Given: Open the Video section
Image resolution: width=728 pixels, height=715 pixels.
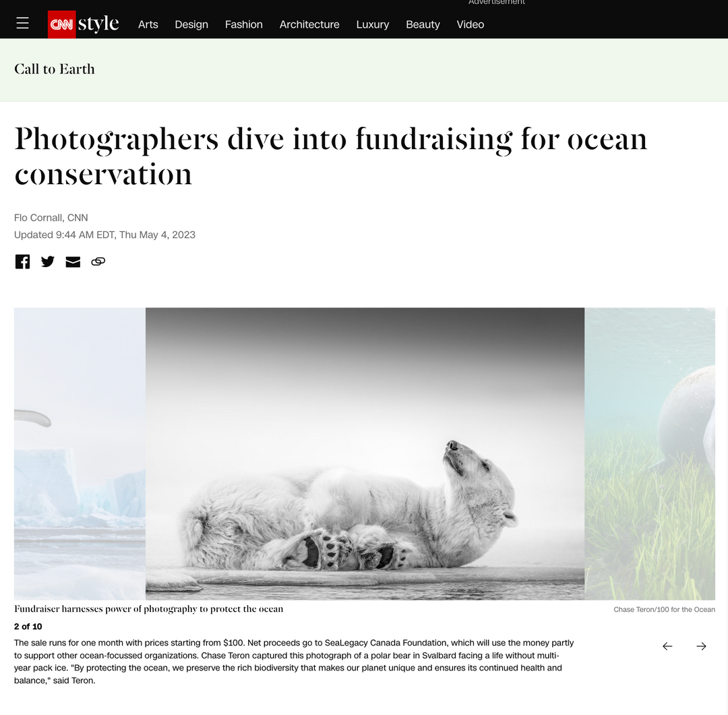Looking at the screenshot, I should pos(471,25).
